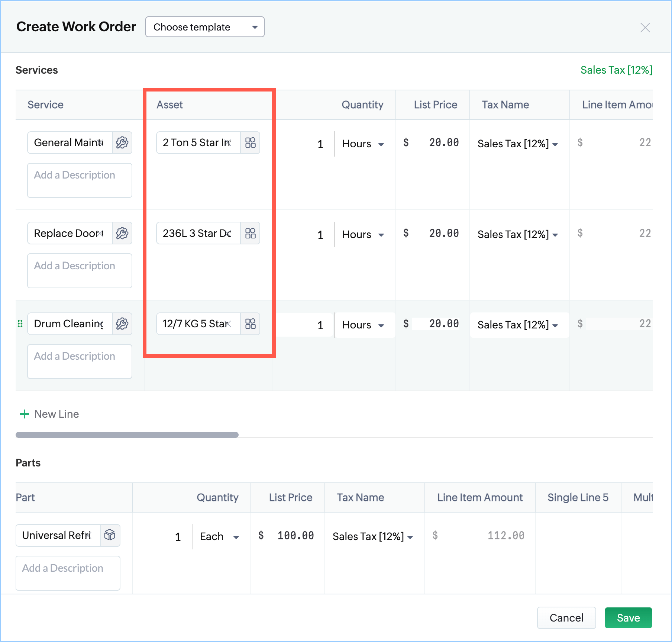672x642 pixels.
Task: Click asset lookup icon beside 12/7 KG 5 Star
Action: coord(250,324)
